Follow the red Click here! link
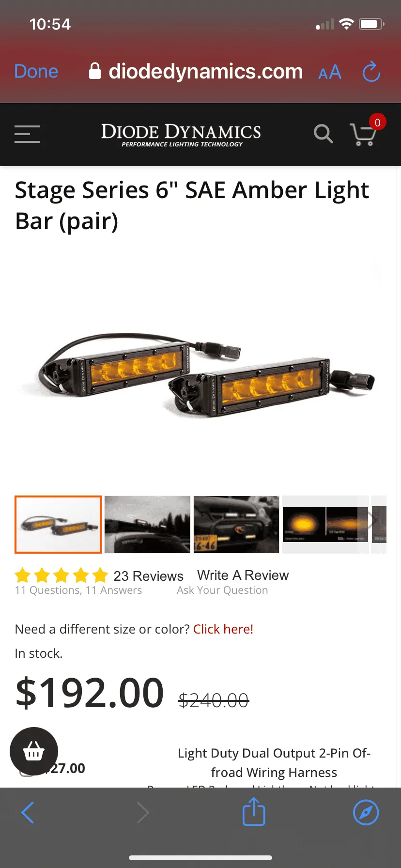Image resolution: width=401 pixels, height=868 pixels. (223, 629)
